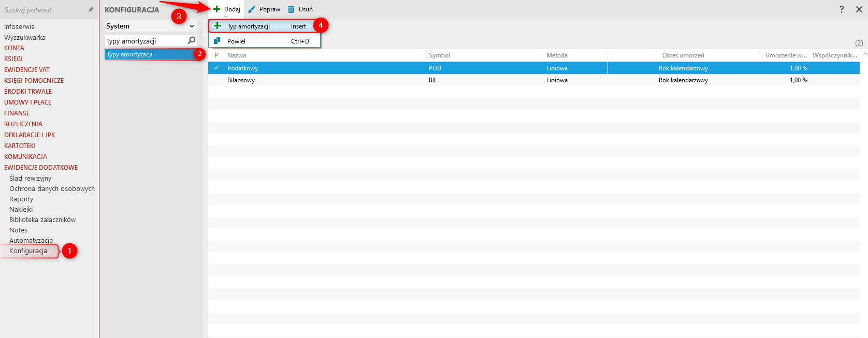Screen dimensions: 868x338
Task: Click the P column header
Action: point(216,55)
